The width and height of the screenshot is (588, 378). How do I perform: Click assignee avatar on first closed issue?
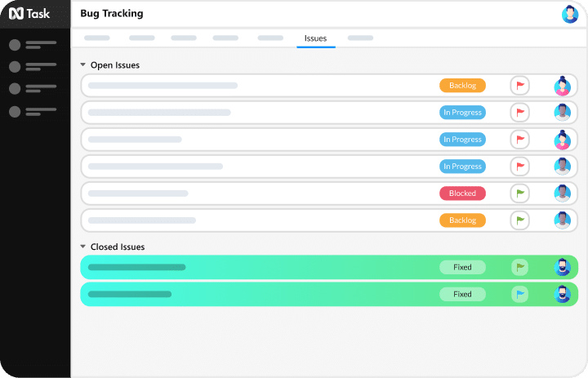(562, 267)
